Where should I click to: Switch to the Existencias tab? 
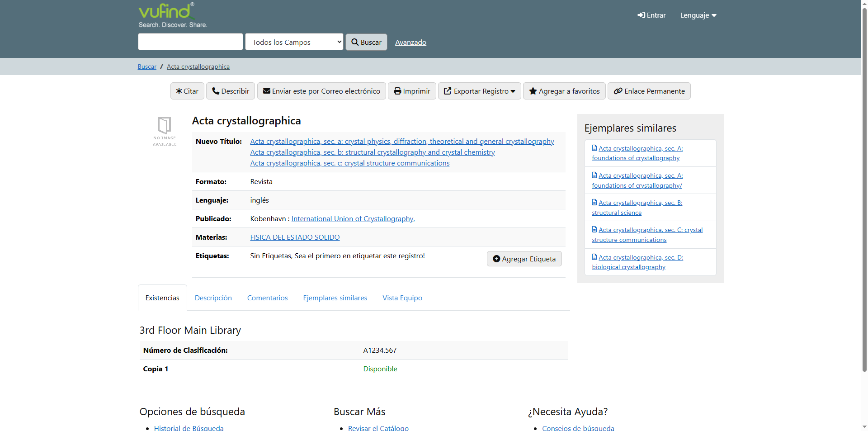[162, 298]
